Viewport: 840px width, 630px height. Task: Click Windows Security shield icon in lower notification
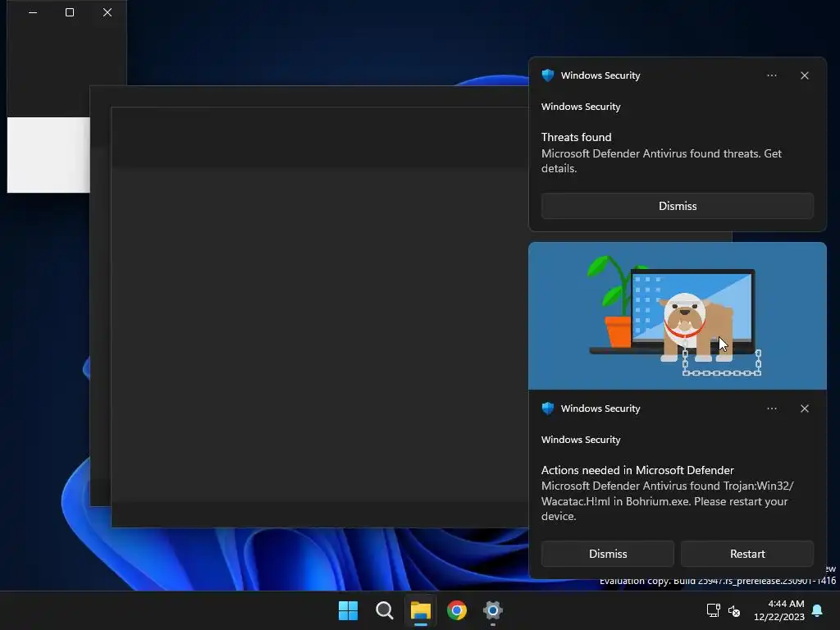pyautogui.click(x=547, y=409)
